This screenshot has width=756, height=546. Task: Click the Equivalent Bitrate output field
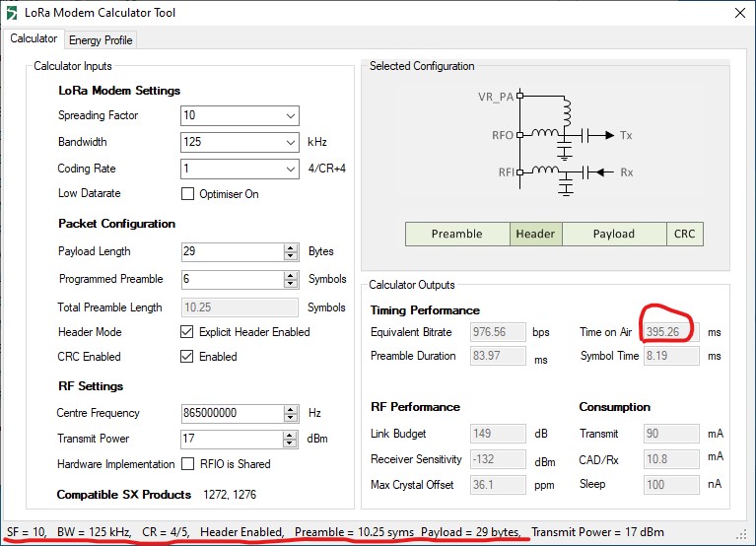point(498,332)
